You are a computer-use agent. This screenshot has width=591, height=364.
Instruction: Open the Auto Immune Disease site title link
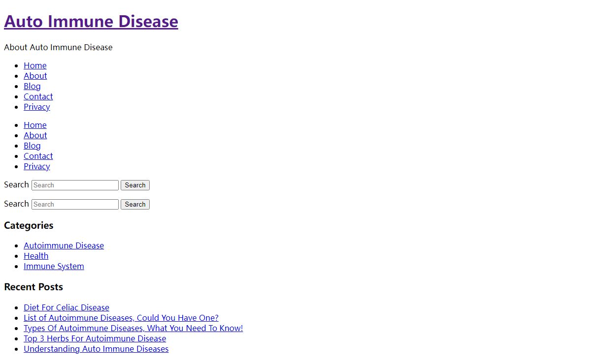tap(91, 21)
